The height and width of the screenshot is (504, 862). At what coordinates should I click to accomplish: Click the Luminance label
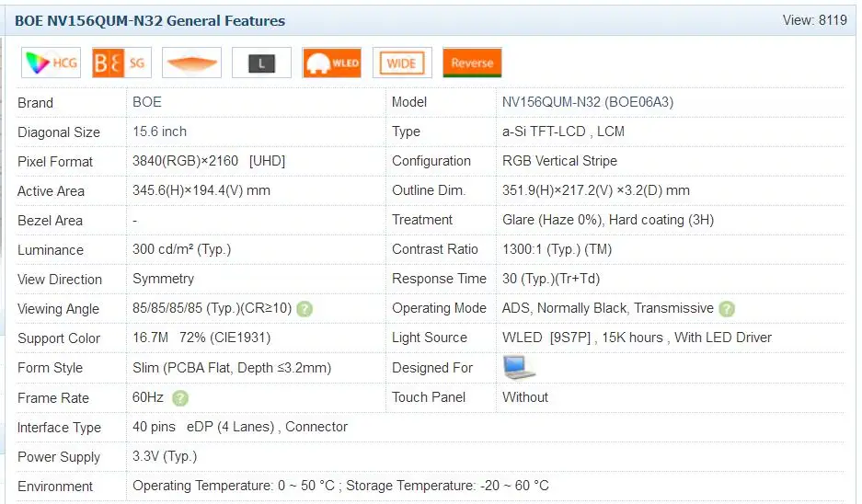click(51, 250)
